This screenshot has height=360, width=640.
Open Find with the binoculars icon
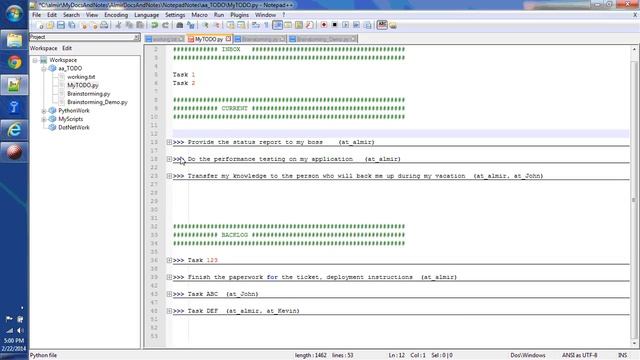pos(180,25)
